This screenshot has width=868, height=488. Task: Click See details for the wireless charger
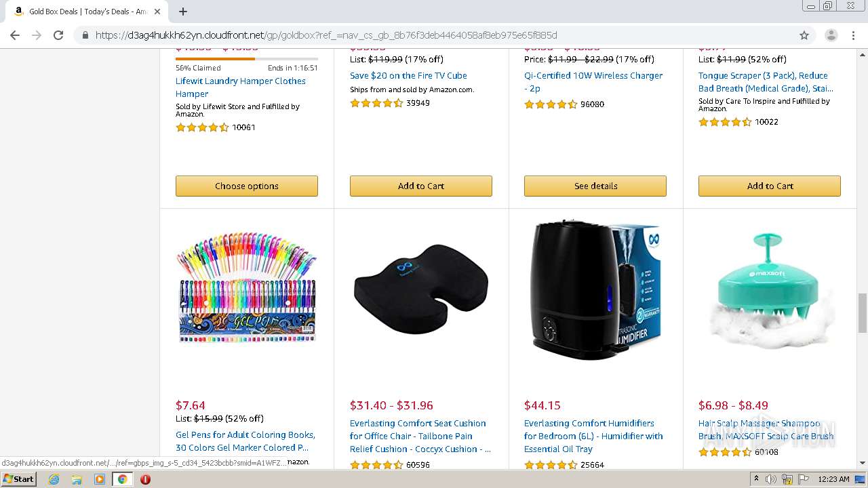595,186
